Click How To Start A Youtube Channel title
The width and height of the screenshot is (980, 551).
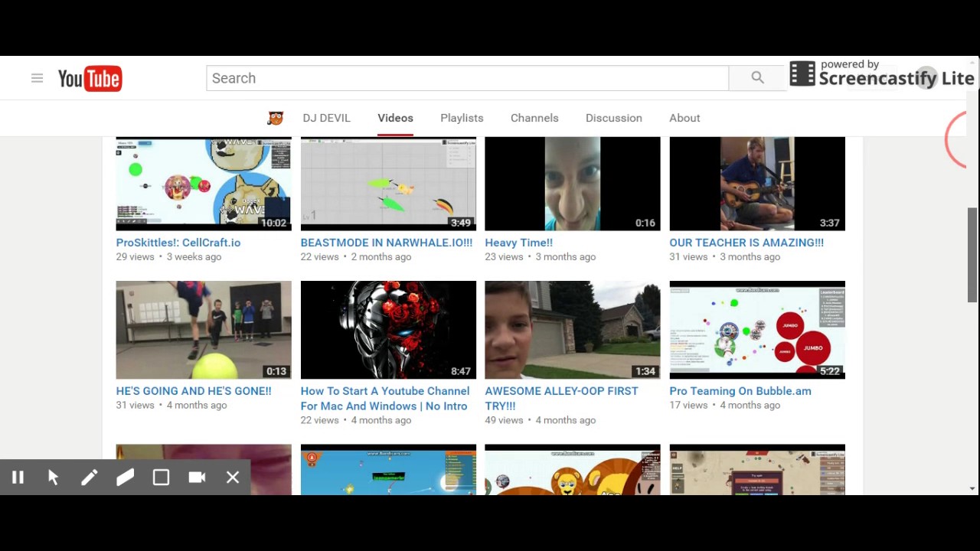pyautogui.click(x=385, y=399)
